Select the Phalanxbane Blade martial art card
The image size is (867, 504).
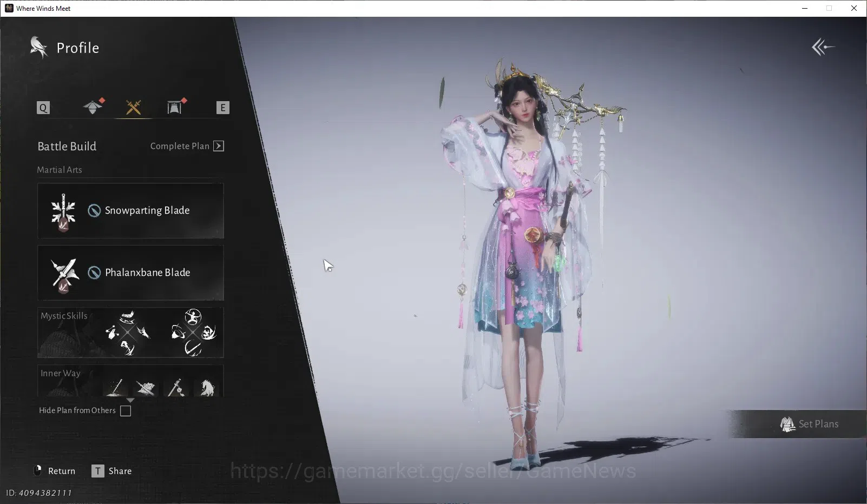[x=130, y=273]
